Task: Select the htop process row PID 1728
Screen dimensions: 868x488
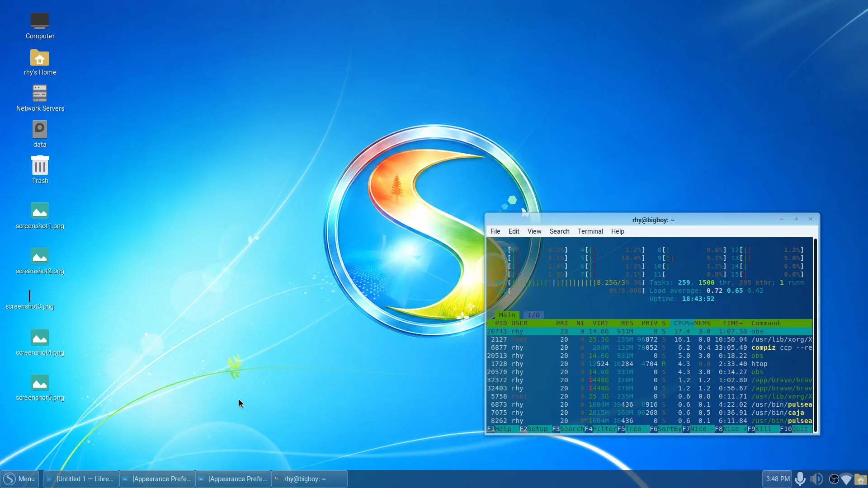Action: 649,364
